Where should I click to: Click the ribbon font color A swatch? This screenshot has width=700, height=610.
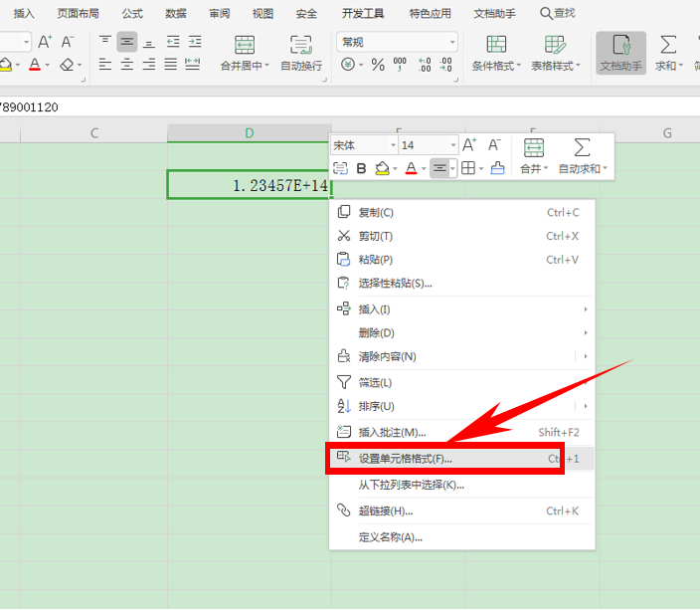click(35, 65)
